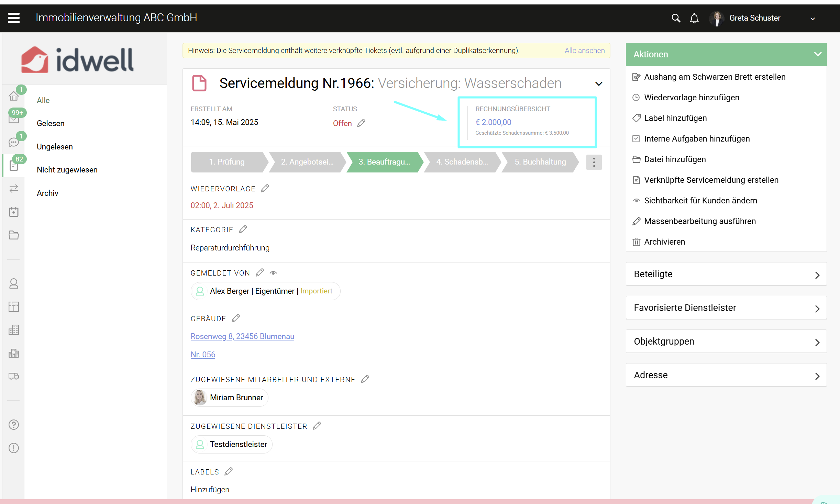
Task: Expand the Beteiligte panel
Action: click(726, 274)
